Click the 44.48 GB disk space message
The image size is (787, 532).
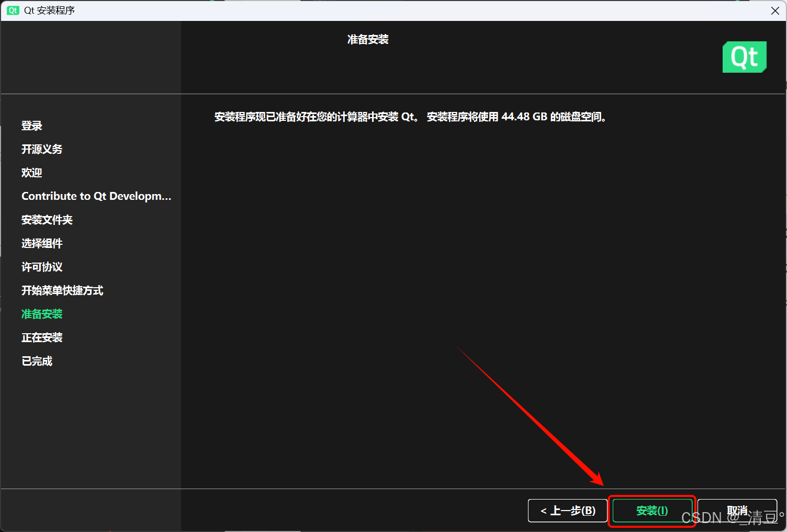411,117
